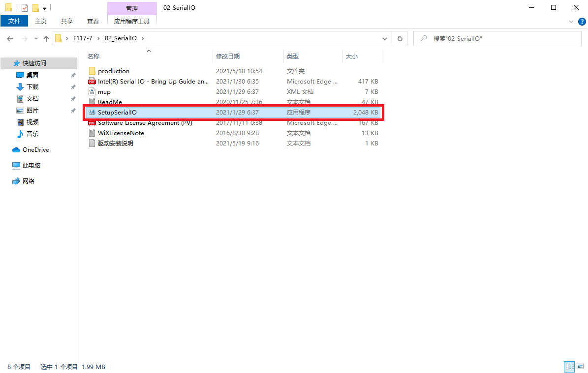Click the WiXLicenseNote file name
This screenshot has height=373, width=588.
pyautogui.click(x=121, y=133)
